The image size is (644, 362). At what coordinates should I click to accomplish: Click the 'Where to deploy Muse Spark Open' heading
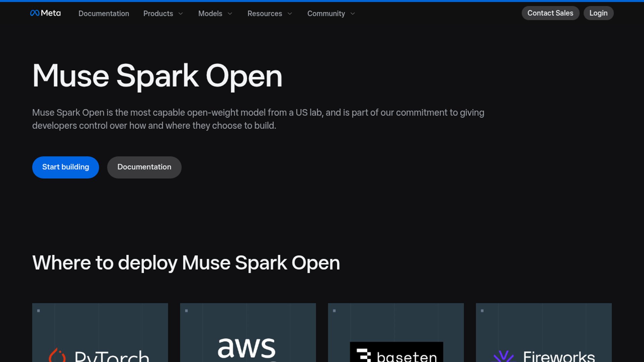click(186, 263)
